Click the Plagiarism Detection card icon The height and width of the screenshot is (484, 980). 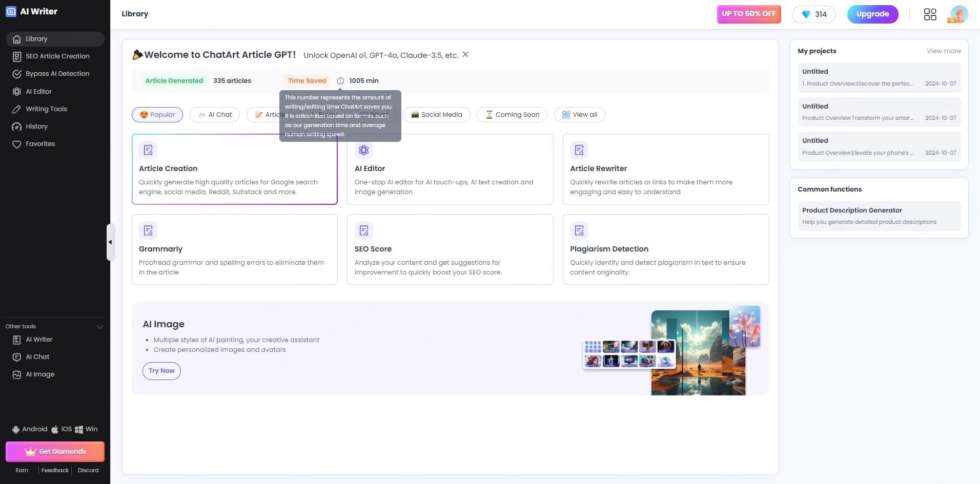579,230
